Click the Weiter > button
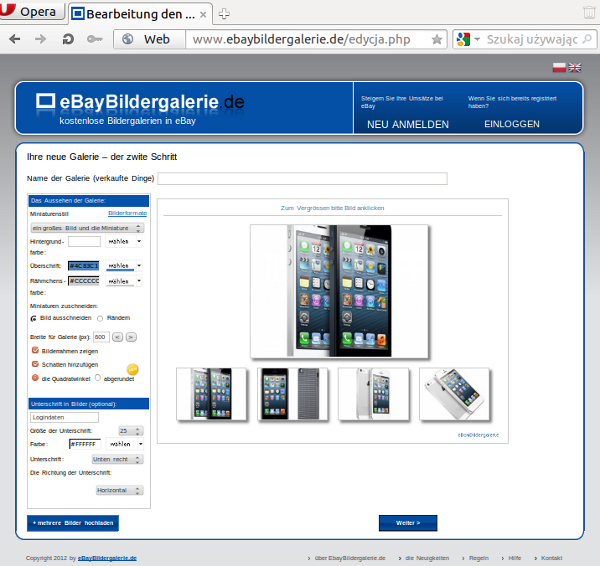Image resolution: width=600 pixels, height=566 pixels. pos(408,523)
